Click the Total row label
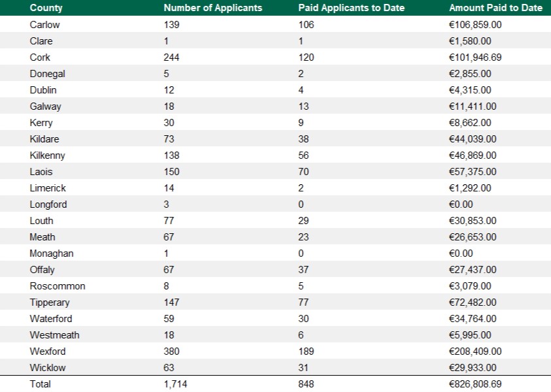This screenshot has height=392, width=551. (x=40, y=384)
